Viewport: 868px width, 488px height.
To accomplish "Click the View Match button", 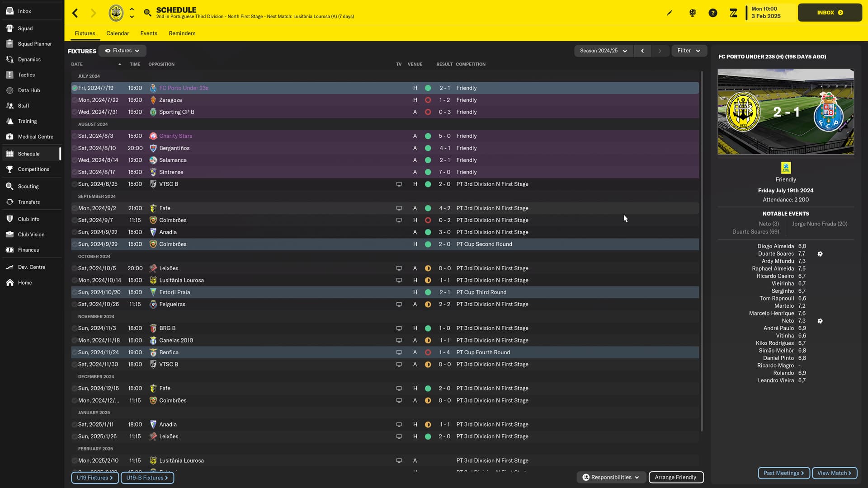I will (835, 473).
